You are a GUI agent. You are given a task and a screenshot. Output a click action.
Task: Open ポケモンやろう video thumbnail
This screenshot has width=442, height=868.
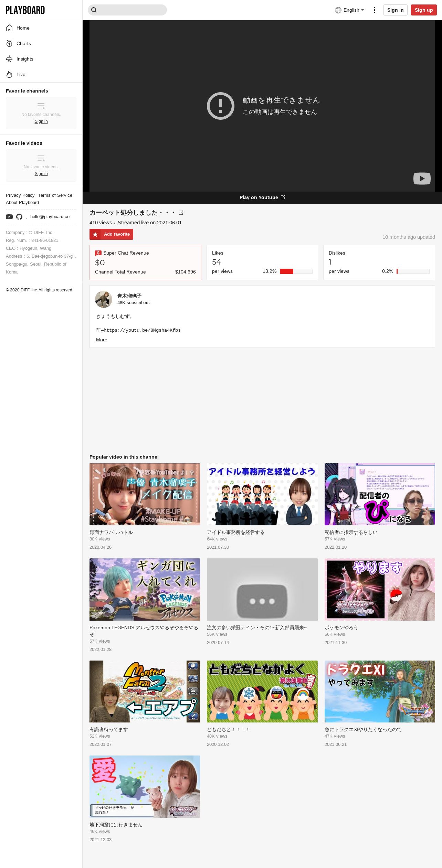380,589
